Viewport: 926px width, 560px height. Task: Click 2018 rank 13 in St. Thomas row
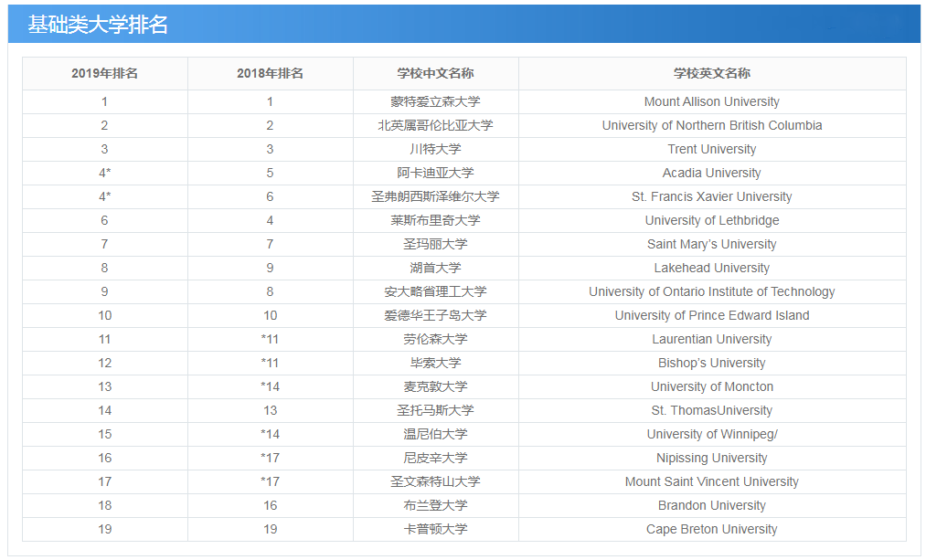point(270,410)
